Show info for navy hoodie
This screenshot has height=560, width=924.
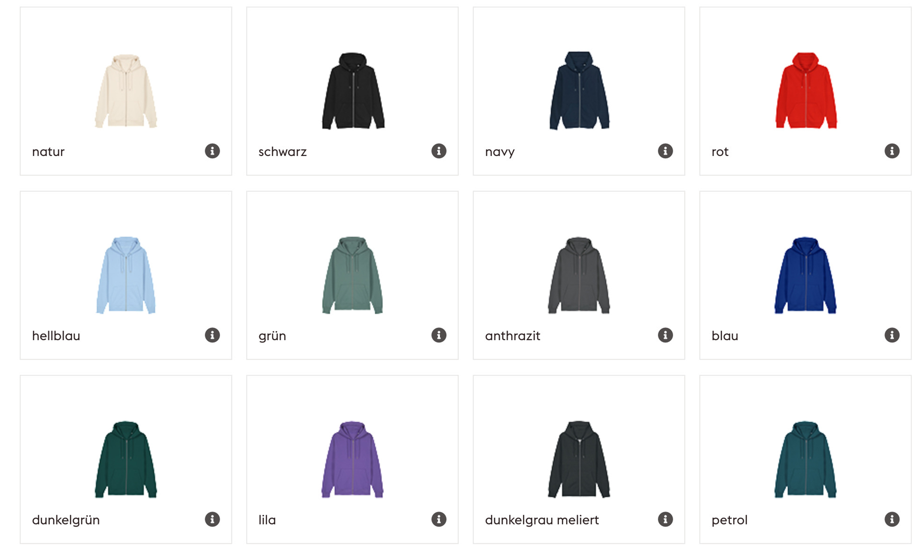coord(665,151)
